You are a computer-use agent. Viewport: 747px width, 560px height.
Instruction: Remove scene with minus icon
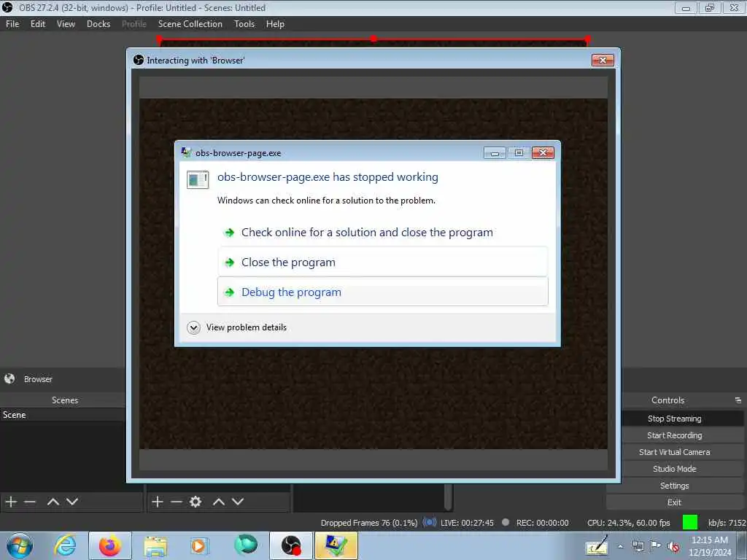[x=30, y=502]
